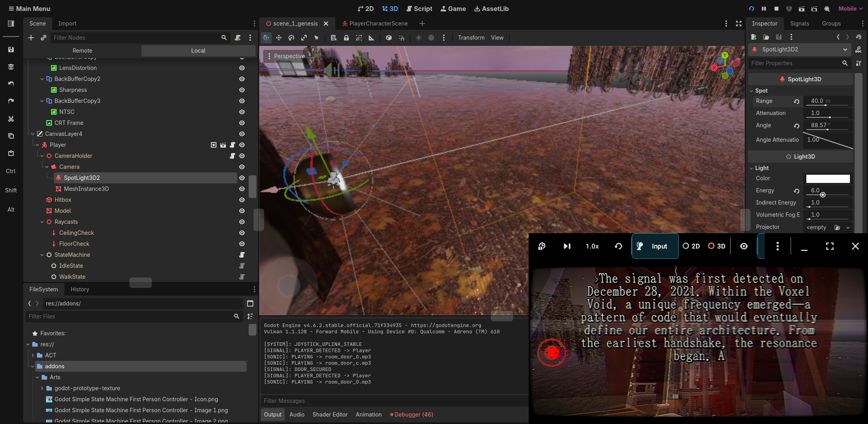The height and width of the screenshot is (424, 868).
Task: Click the lock selected node icon
Action: pyautogui.click(x=346, y=38)
